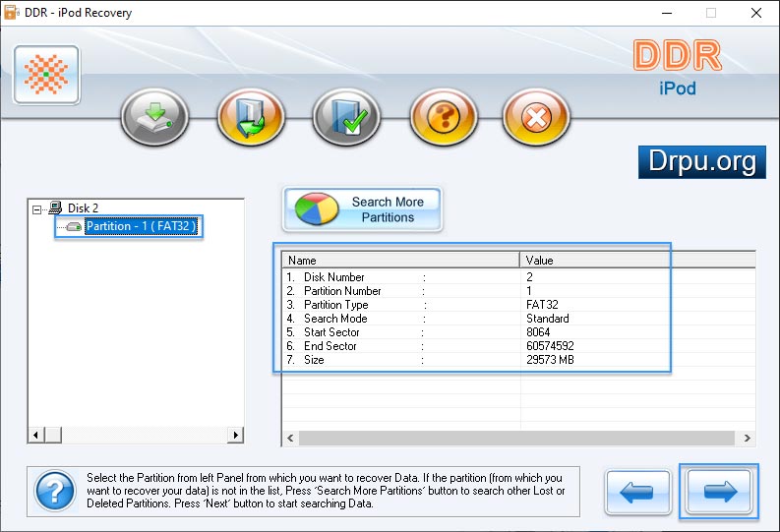Image resolution: width=780 pixels, height=532 pixels.
Task: Click the table's right scroll arrow
Action: pyautogui.click(x=748, y=438)
